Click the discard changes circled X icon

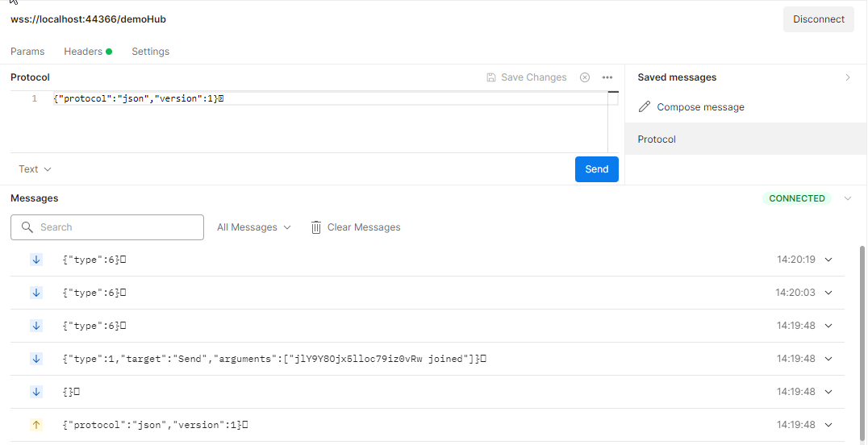[x=585, y=77]
